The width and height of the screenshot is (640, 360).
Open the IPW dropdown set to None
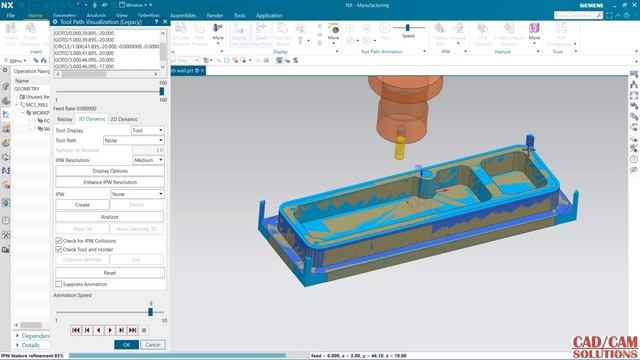pyautogui.click(x=138, y=194)
